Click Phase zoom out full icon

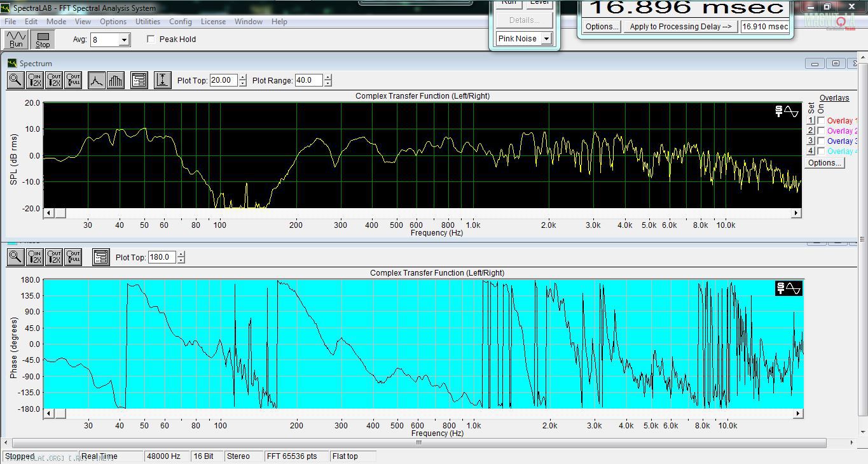pyautogui.click(x=73, y=257)
